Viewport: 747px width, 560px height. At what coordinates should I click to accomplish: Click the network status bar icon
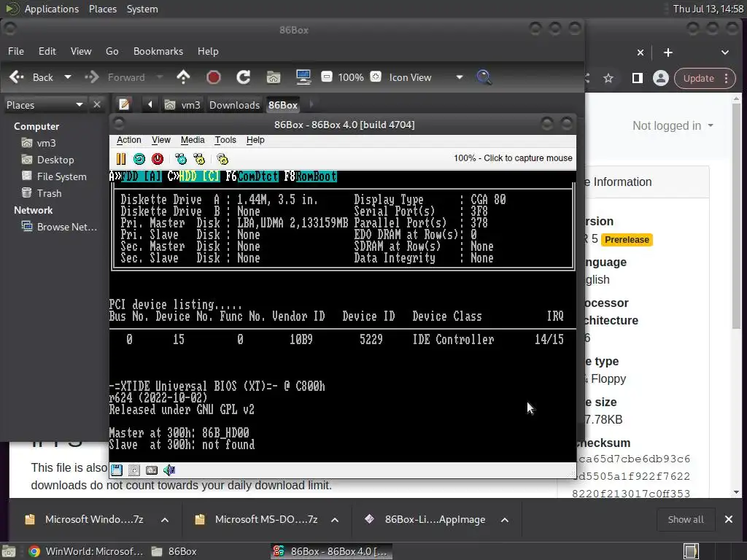point(152,470)
